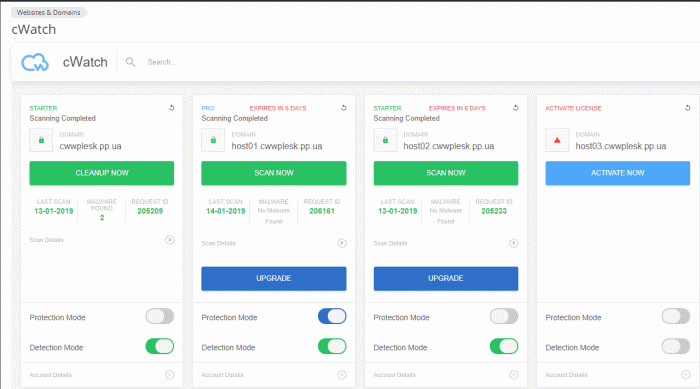The width and height of the screenshot is (700, 389).
Task: Expand Account Details arrow for host03.cwwplesk.pp.ua
Action: coord(686,375)
